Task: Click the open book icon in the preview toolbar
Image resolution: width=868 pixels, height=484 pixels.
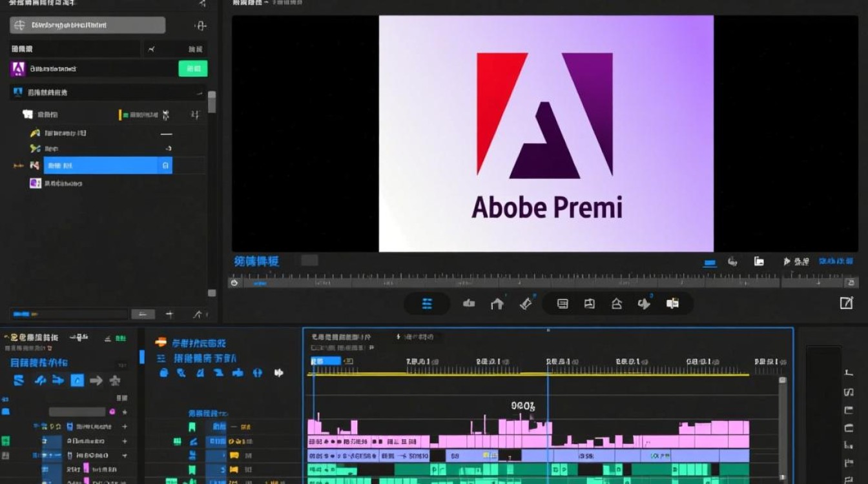Action: [672, 303]
